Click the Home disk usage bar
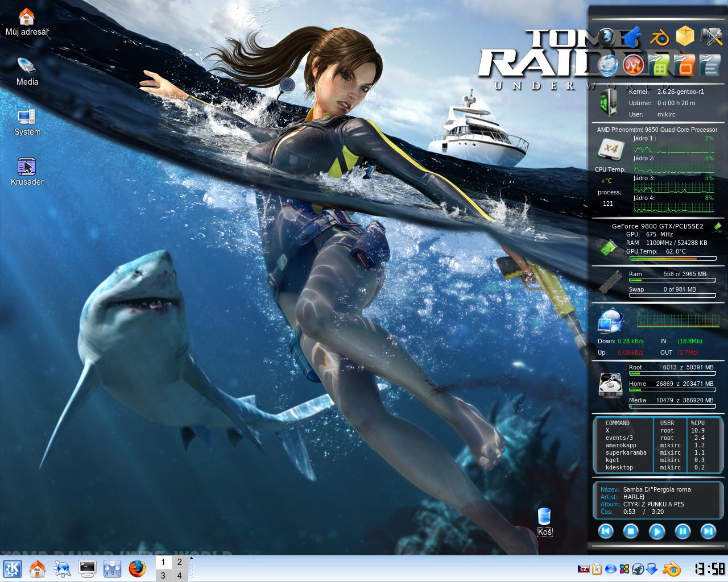The image size is (728, 582). 672,390
